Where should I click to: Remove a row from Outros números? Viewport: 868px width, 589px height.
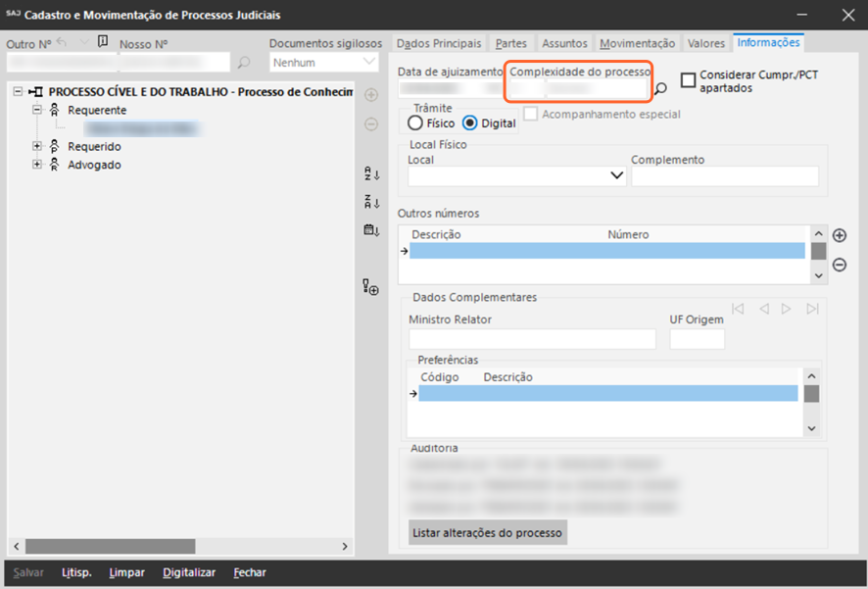click(x=840, y=265)
